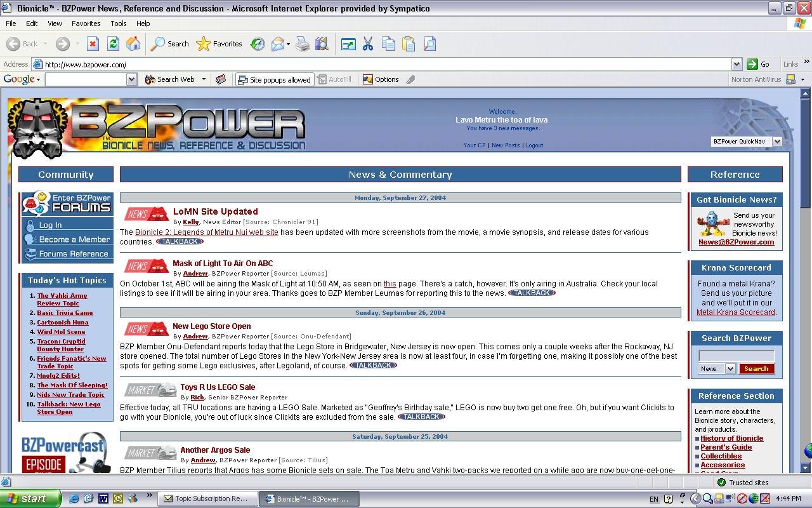Open the Tools menu
Screen dimensions: 812x508
click(119, 23)
